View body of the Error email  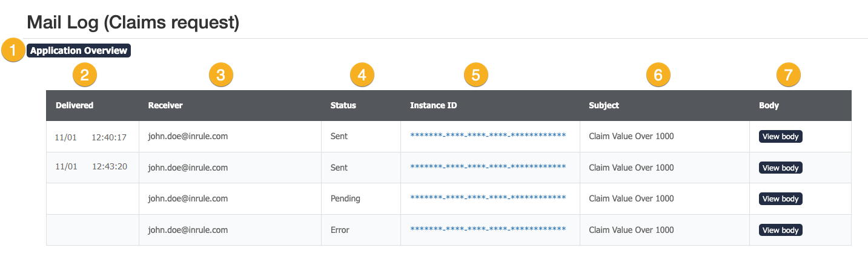click(780, 230)
